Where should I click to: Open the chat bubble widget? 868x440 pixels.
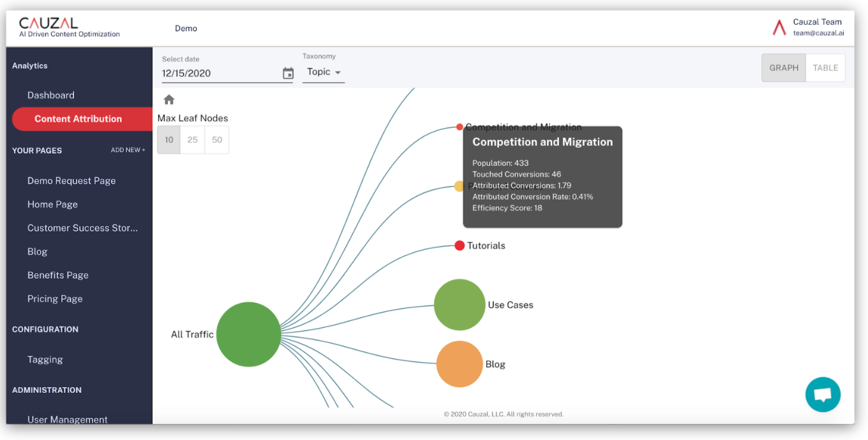pos(823,395)
